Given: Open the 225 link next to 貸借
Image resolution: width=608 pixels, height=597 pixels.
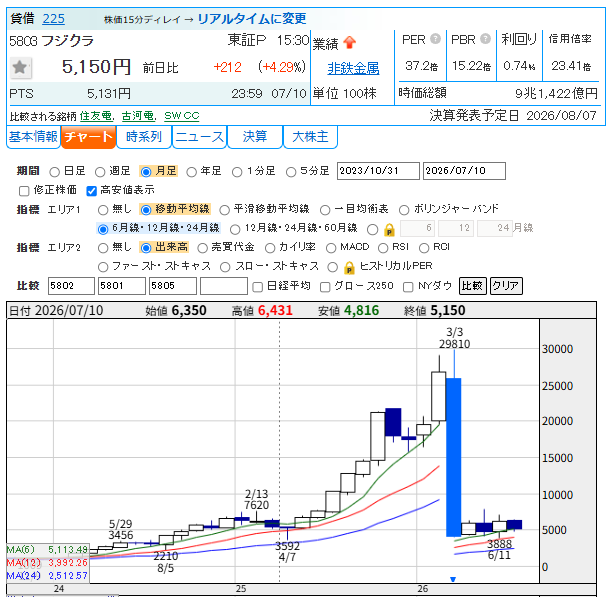Looking at the screenshot, I should tap(54, 19).
